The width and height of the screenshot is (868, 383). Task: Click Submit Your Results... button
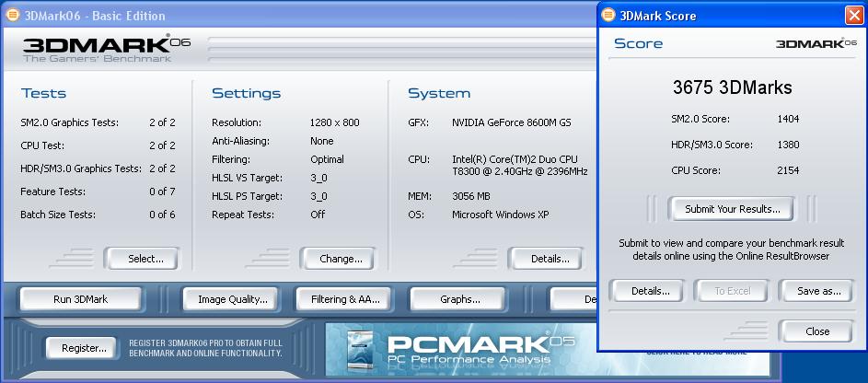[733, 209]
